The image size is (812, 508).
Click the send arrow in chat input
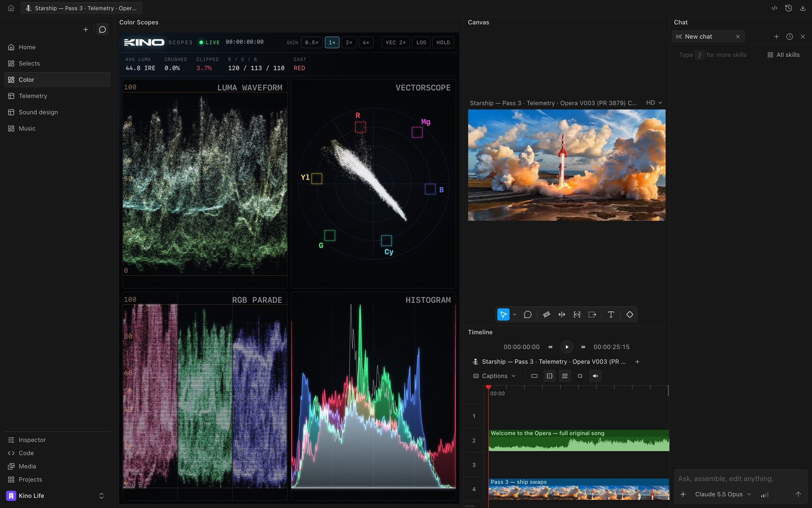point(798,494)
